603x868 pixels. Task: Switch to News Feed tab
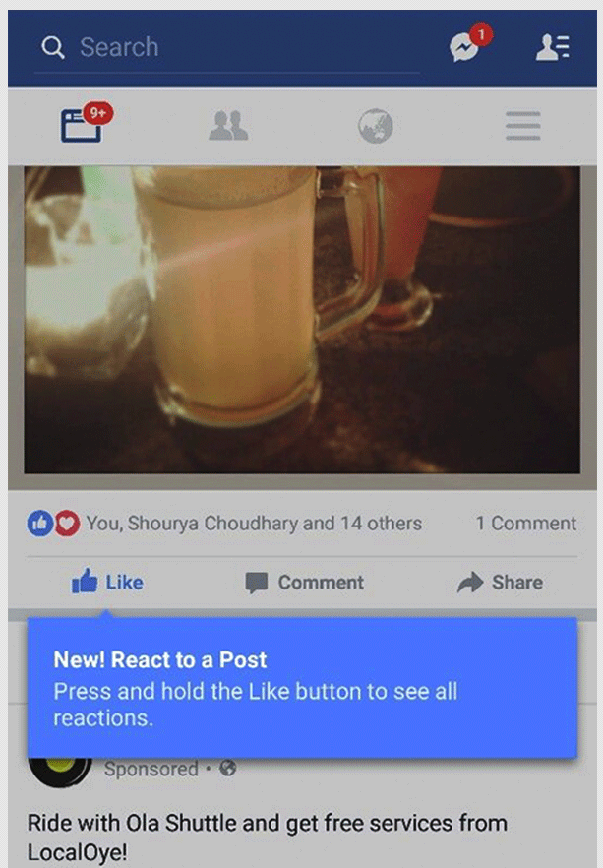click(82, 126)
